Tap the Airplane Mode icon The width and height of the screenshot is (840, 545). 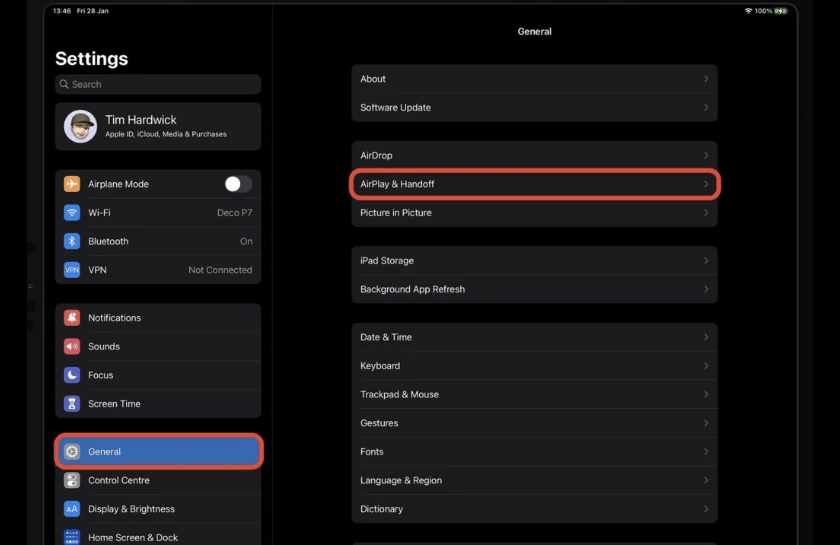tap(72, 184)
